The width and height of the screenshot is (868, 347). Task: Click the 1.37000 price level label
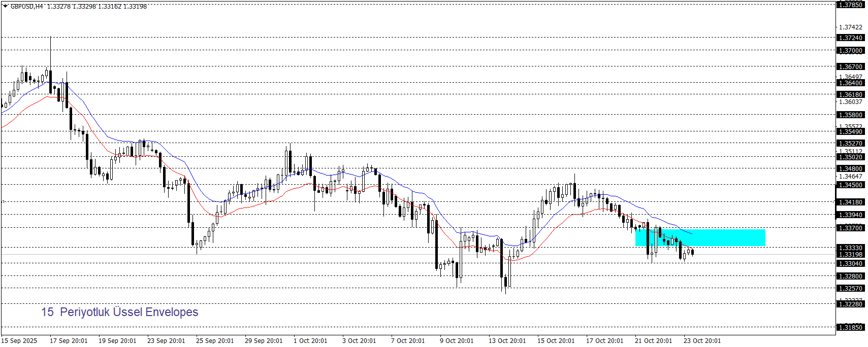[850, 51]
